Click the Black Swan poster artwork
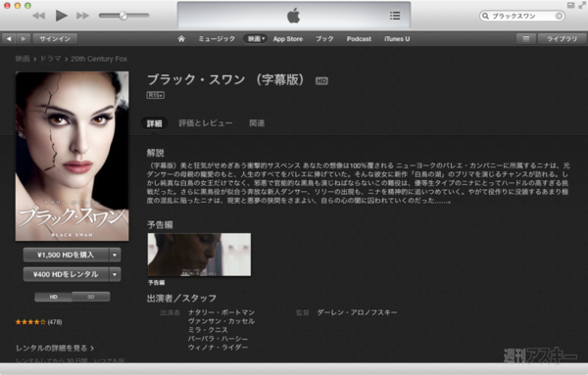This screenshot has width=588, height=375. point(72,157)
